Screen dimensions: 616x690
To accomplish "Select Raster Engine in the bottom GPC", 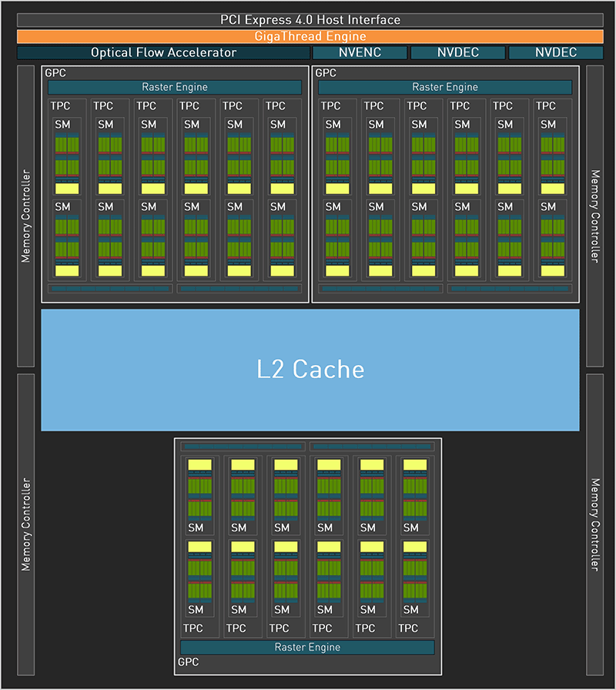I will [307, 647].
